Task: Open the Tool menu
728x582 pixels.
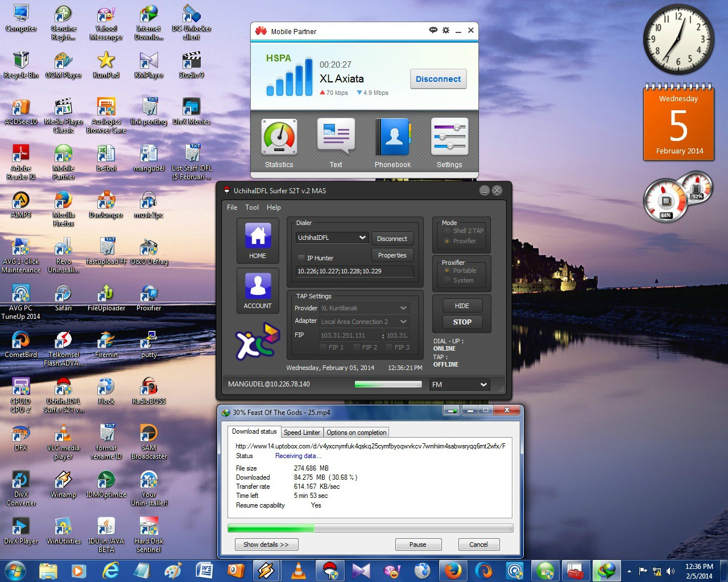Action: (x=252, y=207)
